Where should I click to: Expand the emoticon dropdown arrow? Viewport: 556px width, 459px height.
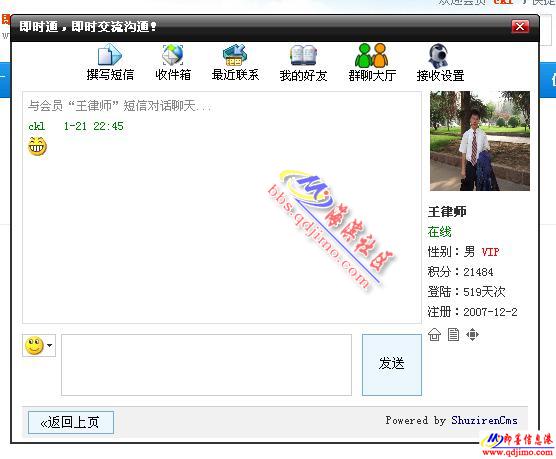click(50, 345)
